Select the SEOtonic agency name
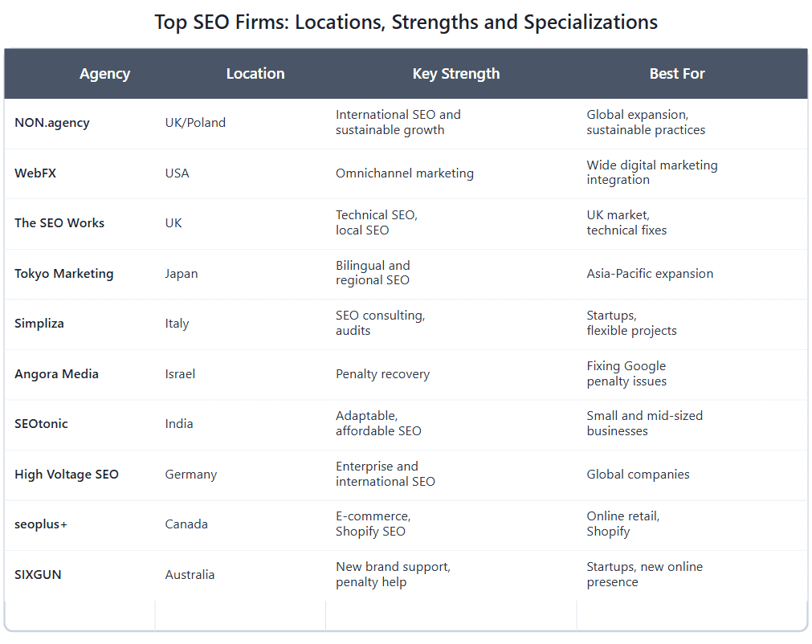 [41, 424]
